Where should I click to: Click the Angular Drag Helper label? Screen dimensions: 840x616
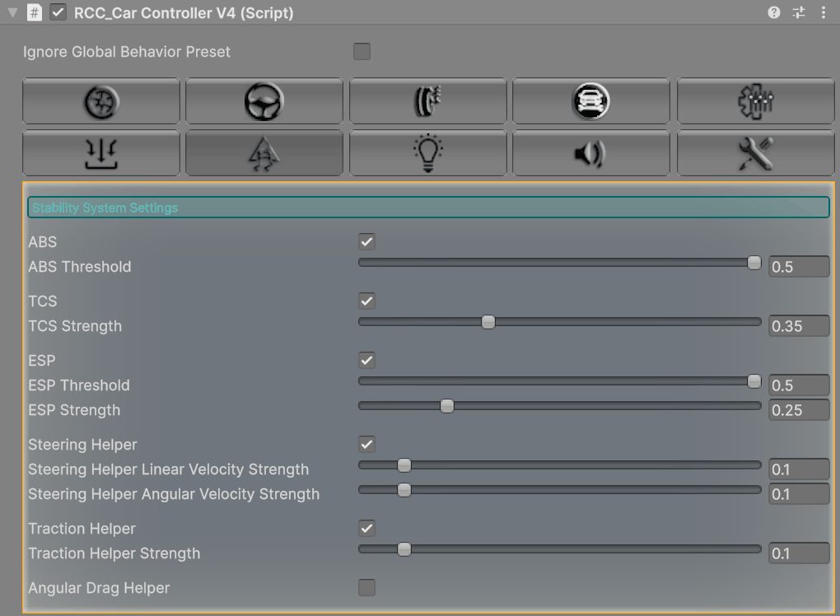[x=99, y=588]
